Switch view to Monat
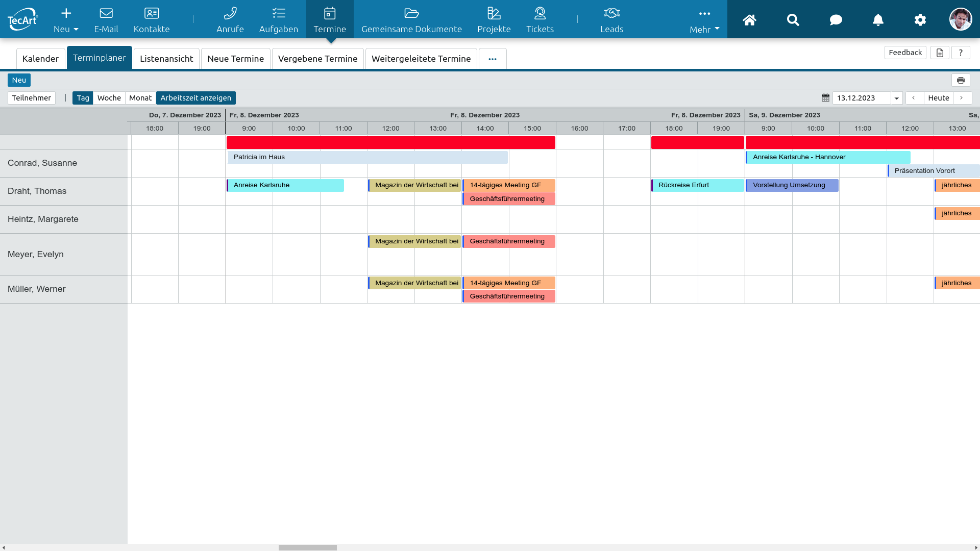 (x=140, y=98)
